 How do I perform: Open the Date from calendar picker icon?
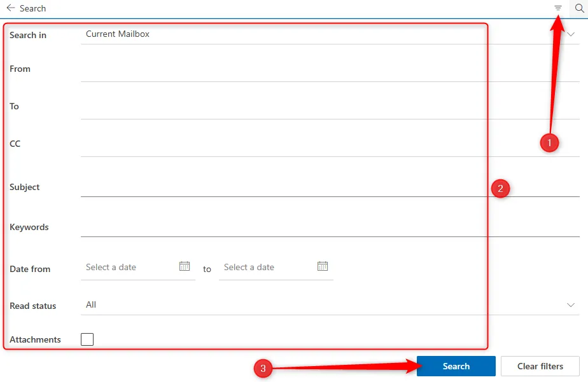tap(185, 266)
